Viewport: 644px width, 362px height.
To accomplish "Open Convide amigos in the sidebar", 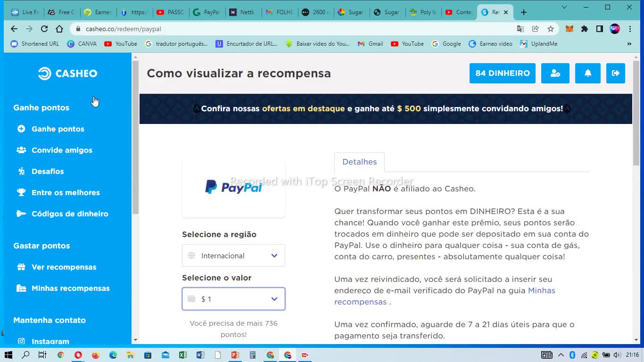I will point(54,150).
